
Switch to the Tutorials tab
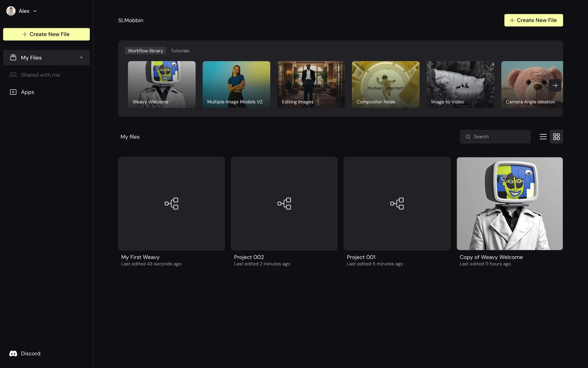(180, 51)
